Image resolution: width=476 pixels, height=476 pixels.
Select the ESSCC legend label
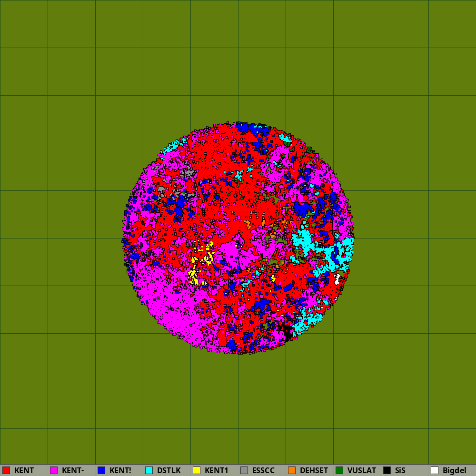[x=264, y=471]
